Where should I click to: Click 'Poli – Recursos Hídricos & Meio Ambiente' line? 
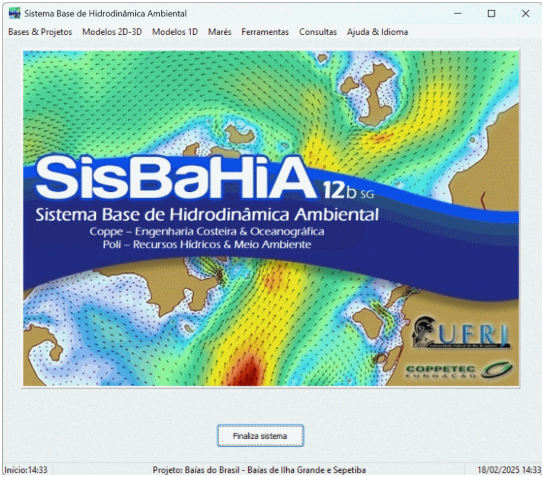(207, 245)
